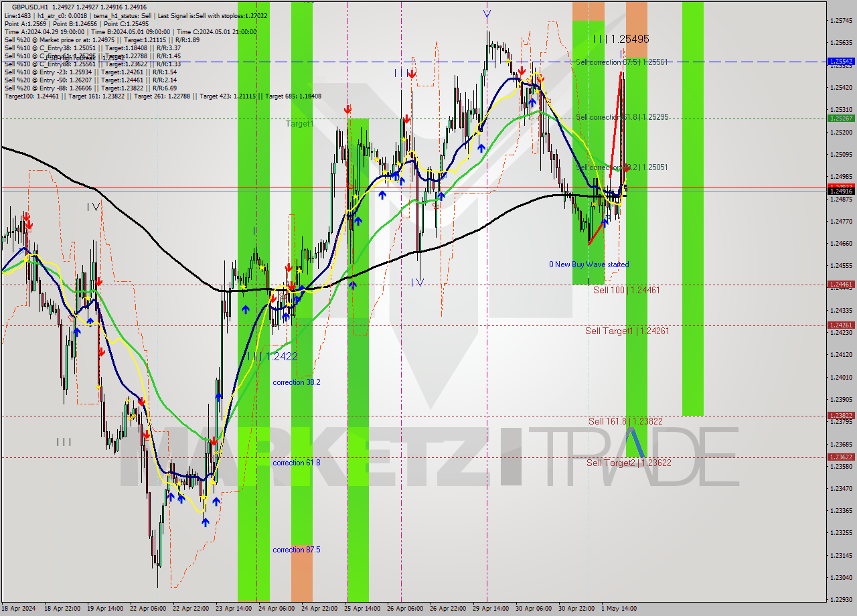The height and width of the screenshot is (616, 857).
Task: Click the 1.22930 price axis label
Action: [841, 600]
